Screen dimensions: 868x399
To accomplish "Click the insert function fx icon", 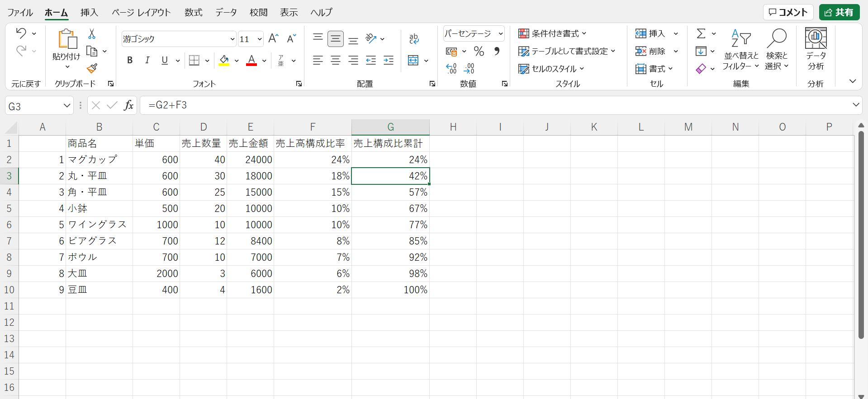I will pos(129,105).
